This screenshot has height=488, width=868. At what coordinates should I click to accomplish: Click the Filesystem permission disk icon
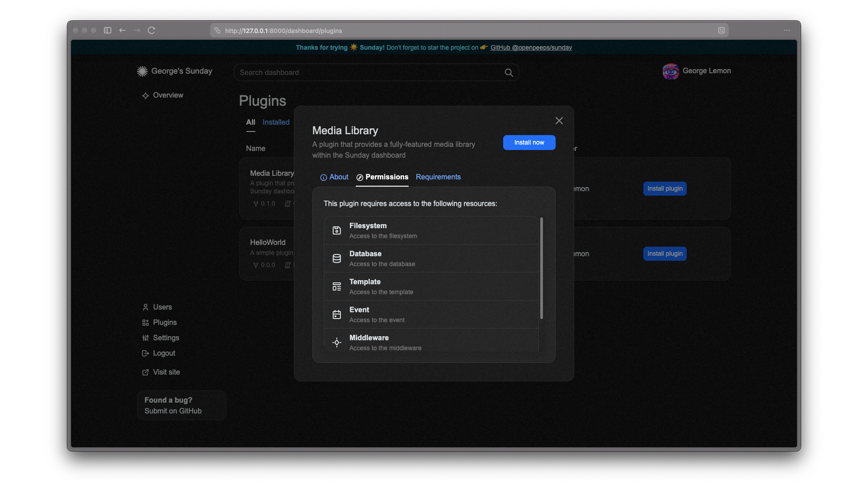click(x=337, y=230)
